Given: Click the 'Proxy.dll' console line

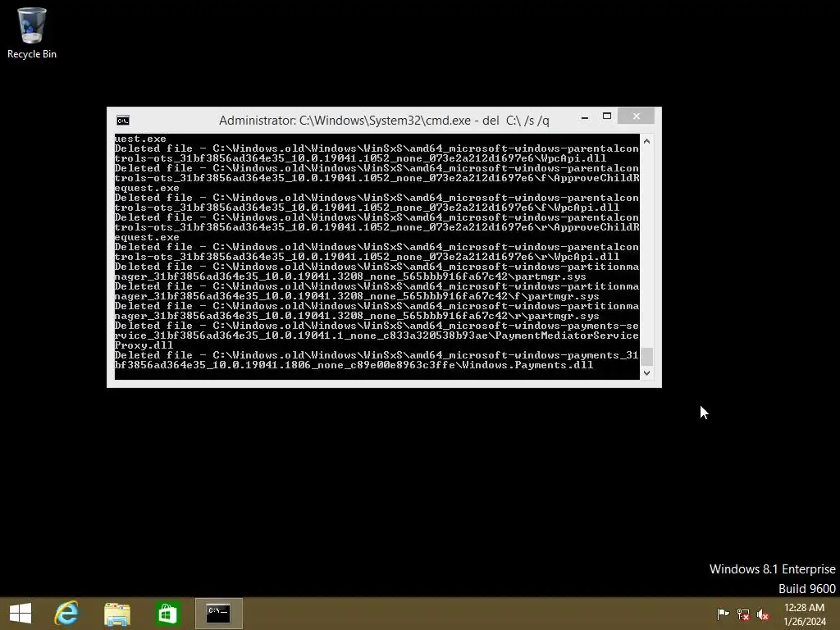Looking at the screenshot, I should coord(144,345).
